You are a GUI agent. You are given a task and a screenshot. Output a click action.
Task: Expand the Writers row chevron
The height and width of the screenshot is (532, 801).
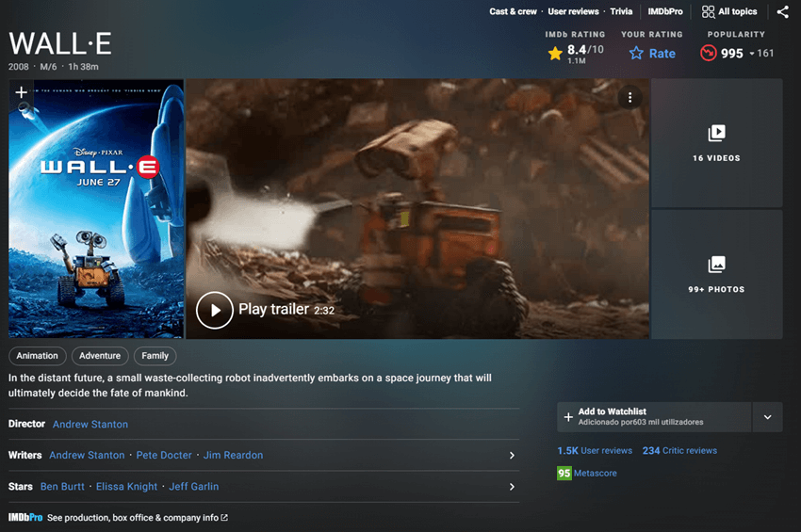click(512, 455)
